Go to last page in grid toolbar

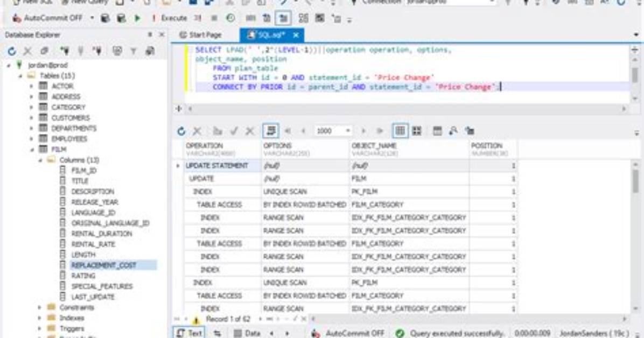pyautogui.click(x=380, y=131)
